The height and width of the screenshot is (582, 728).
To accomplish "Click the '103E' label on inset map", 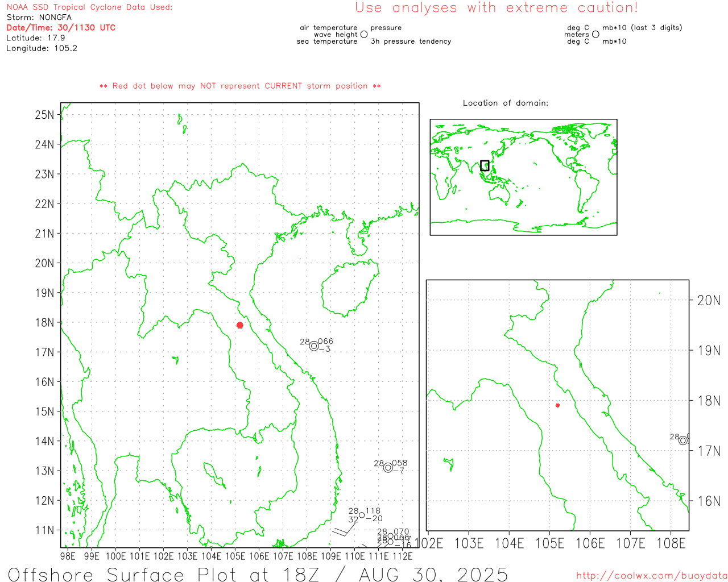I will click(469, 543).
